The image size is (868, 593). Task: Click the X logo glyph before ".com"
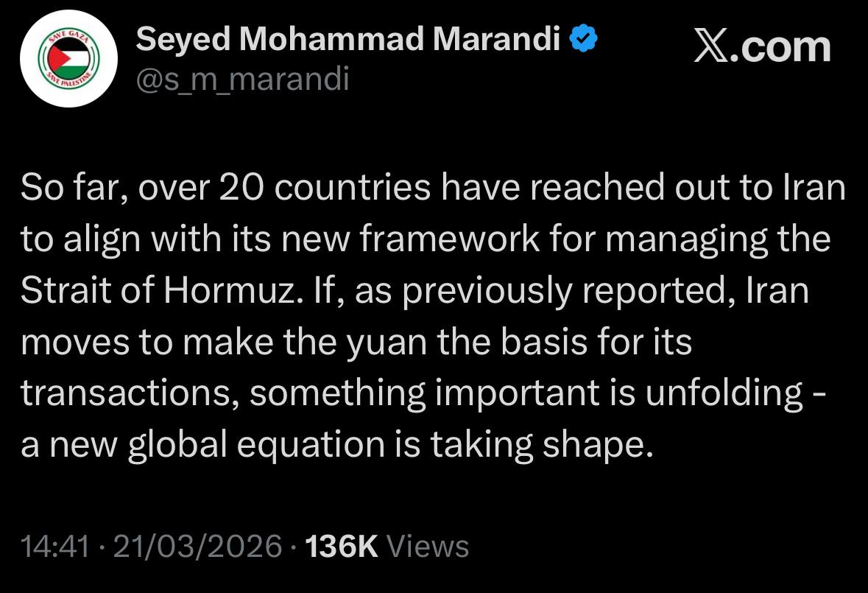[x=712, y=48]
